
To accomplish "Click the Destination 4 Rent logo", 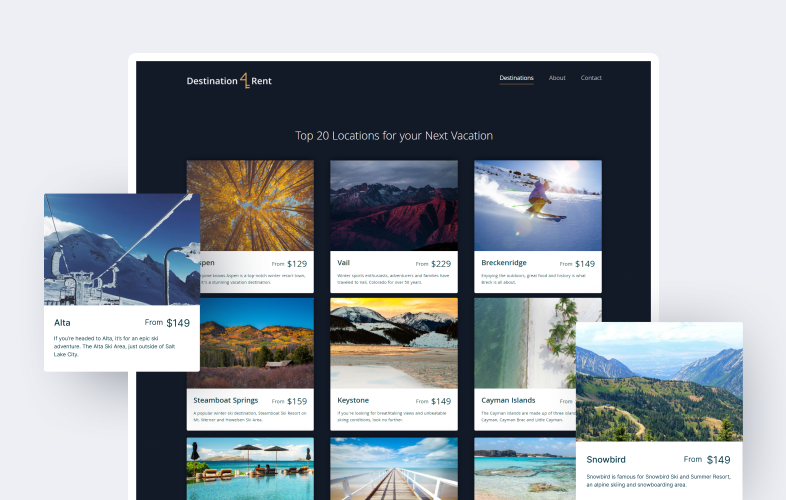I will (229, 81).
